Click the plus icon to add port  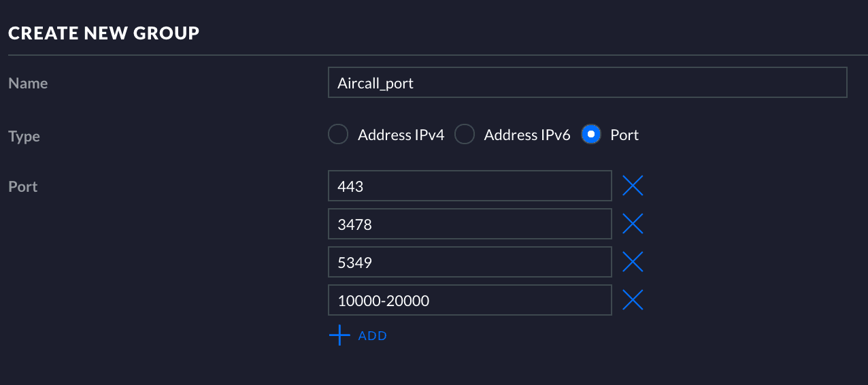[339, 335]
